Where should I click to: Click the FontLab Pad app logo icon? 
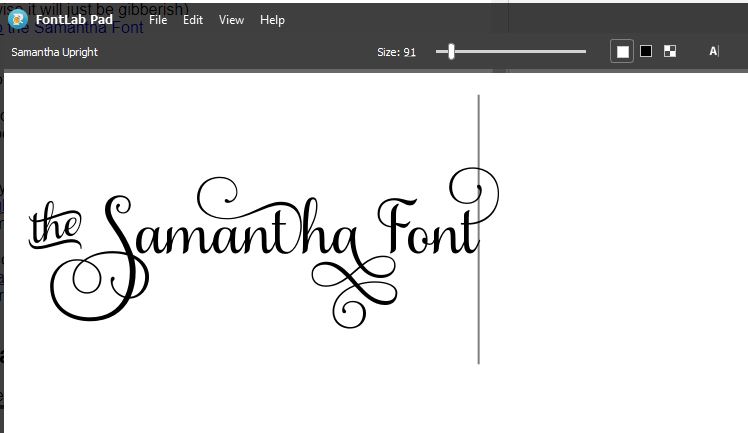click(x=18, y=20)
